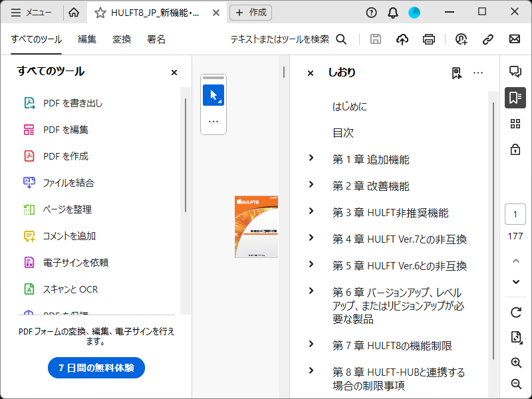Click the cloud upload icon
Viewport: 532px width, 399px height.
pyautogui.click(x=402, y=39)
